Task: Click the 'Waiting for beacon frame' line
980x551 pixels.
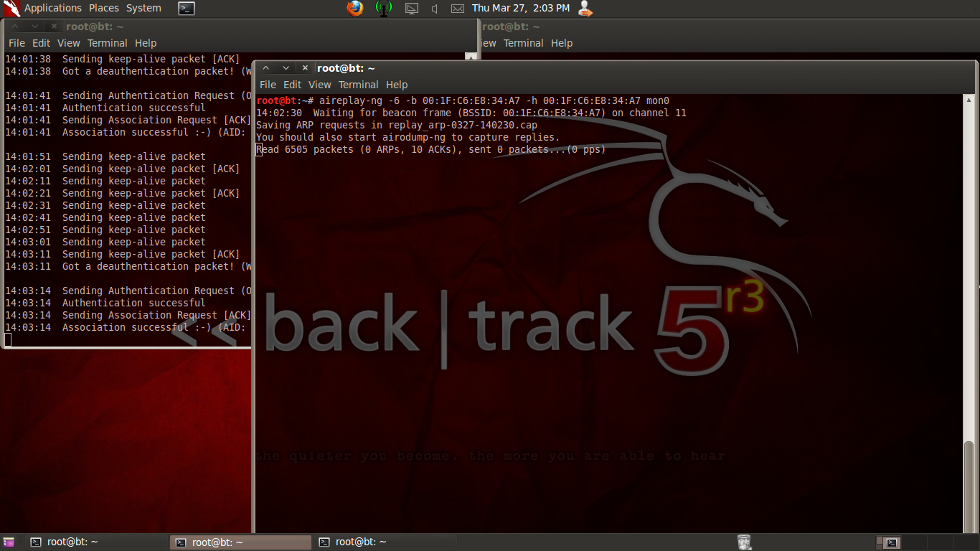Action: [x=471, y=113]
